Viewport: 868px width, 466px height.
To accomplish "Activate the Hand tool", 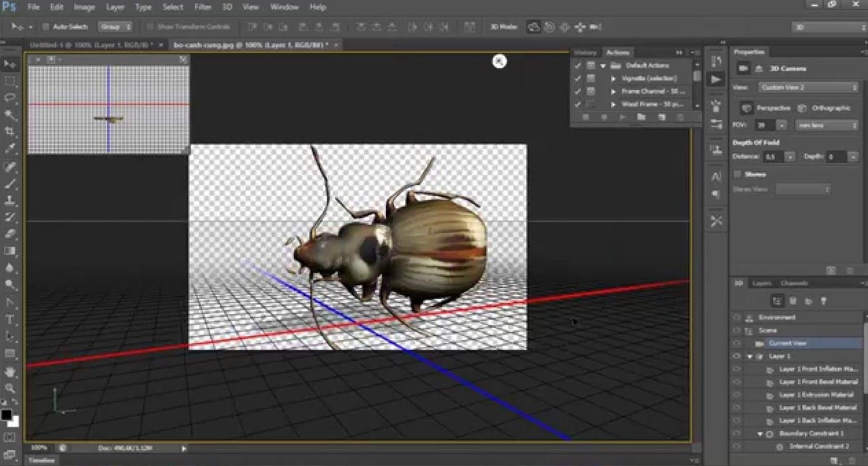I will pyautogui.click(x=10, y=371).
